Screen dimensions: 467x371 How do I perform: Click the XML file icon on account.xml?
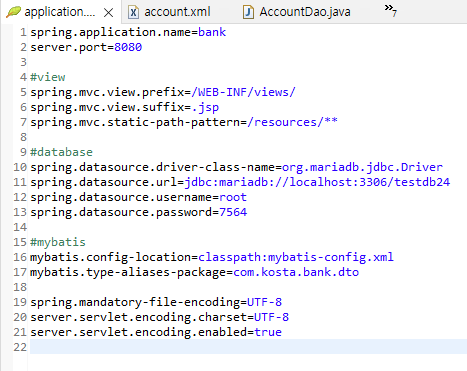133,12
